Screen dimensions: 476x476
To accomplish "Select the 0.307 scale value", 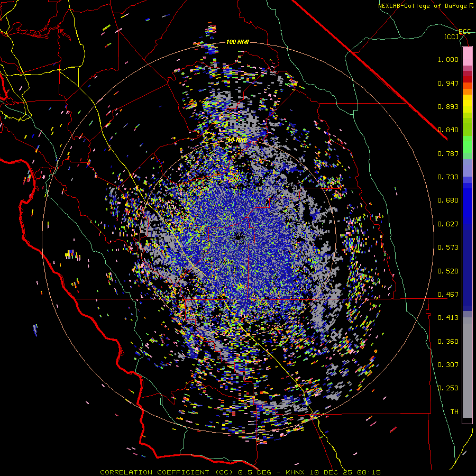I will point(448,365).
